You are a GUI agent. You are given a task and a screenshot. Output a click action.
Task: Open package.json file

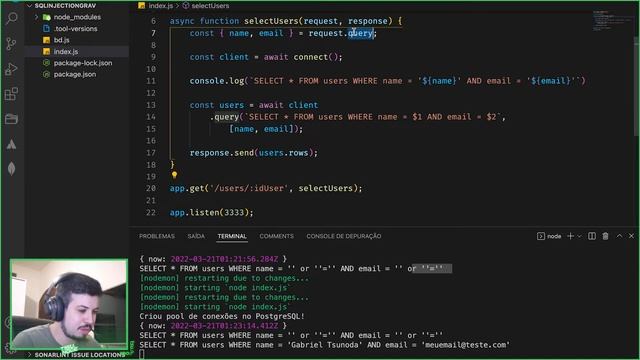tap(75, 74)
